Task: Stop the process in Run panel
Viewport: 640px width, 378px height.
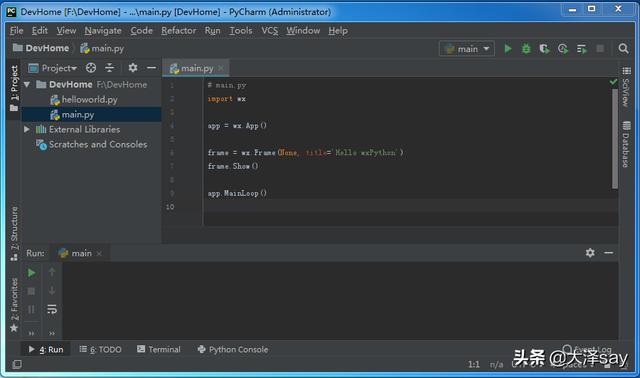Action: point(31,291)
